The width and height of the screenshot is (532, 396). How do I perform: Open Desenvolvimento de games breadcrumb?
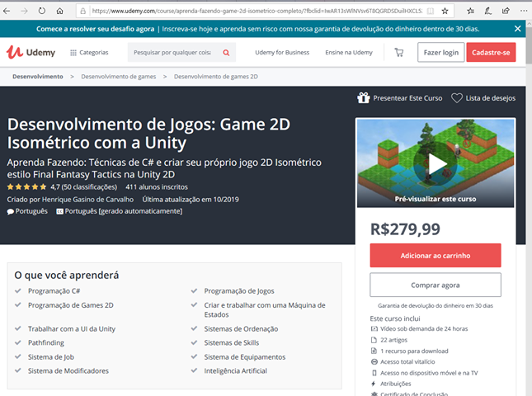119,77
